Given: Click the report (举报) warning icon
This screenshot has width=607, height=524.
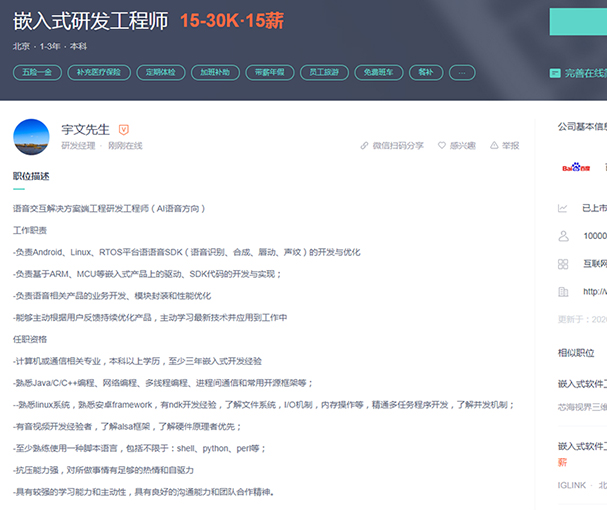Looking at the screenshot, I should [x=493, y=146].
